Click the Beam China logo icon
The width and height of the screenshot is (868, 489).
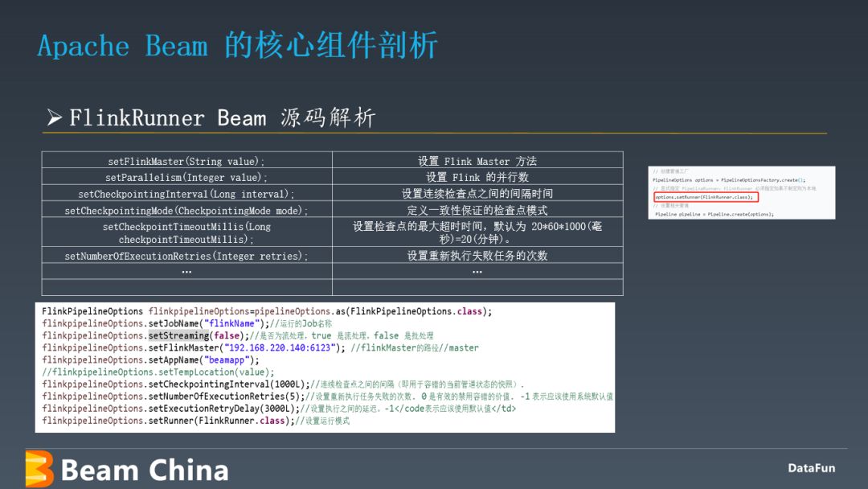[39, 469]
